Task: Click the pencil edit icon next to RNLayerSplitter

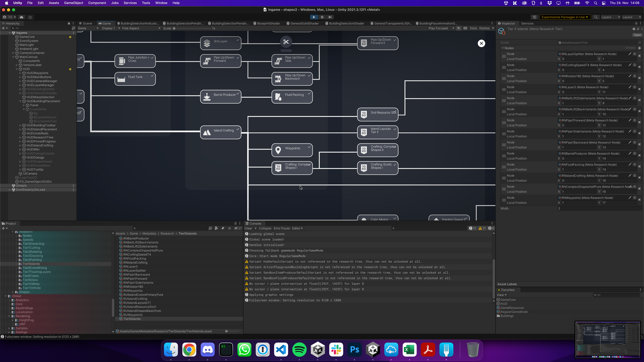Action: [630, 54]
